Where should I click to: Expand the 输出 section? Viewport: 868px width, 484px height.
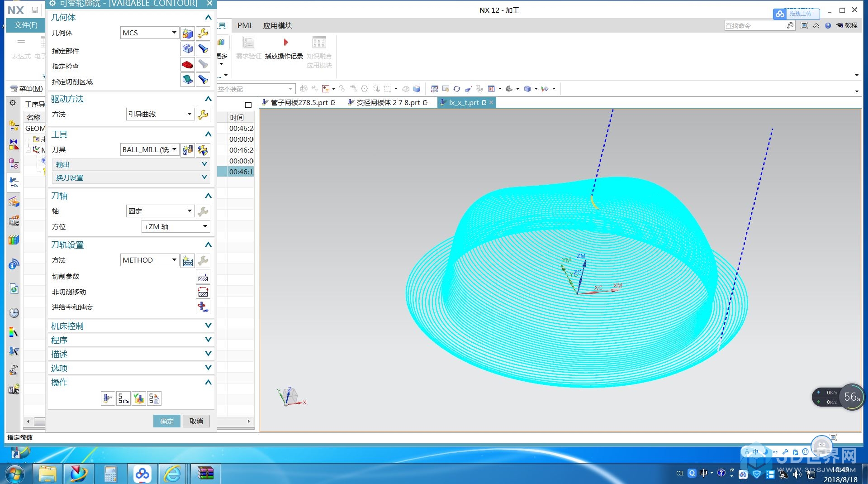point(131,164)
